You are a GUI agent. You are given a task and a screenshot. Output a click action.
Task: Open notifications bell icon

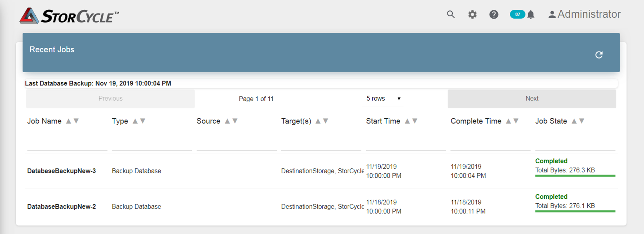[x=531, y=14]
